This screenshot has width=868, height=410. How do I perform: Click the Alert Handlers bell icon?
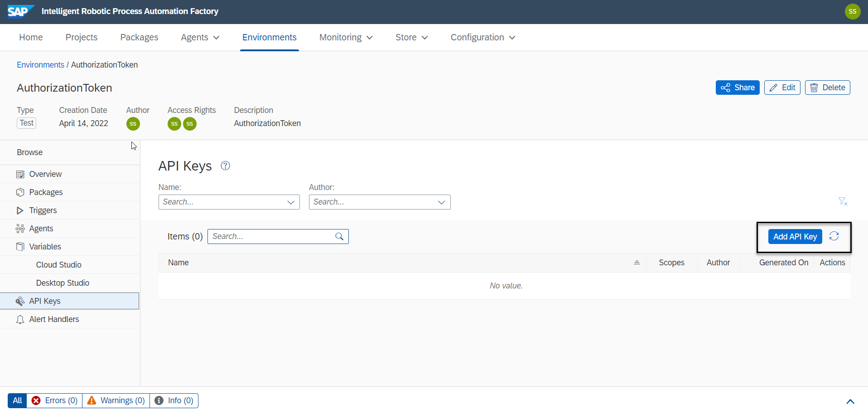(20, 319)
